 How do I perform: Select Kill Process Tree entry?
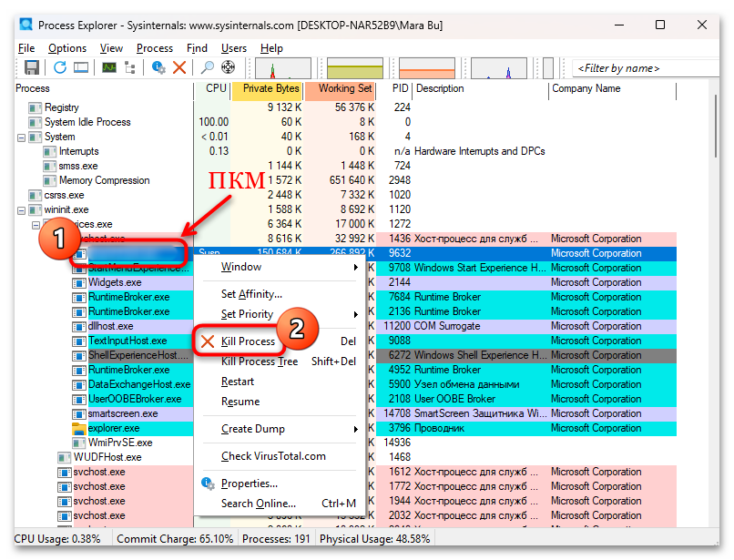(279, 361)
